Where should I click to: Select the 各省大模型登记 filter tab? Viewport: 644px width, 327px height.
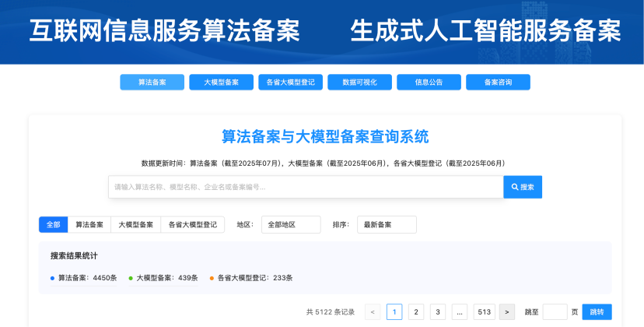click(x=193, y=225)
